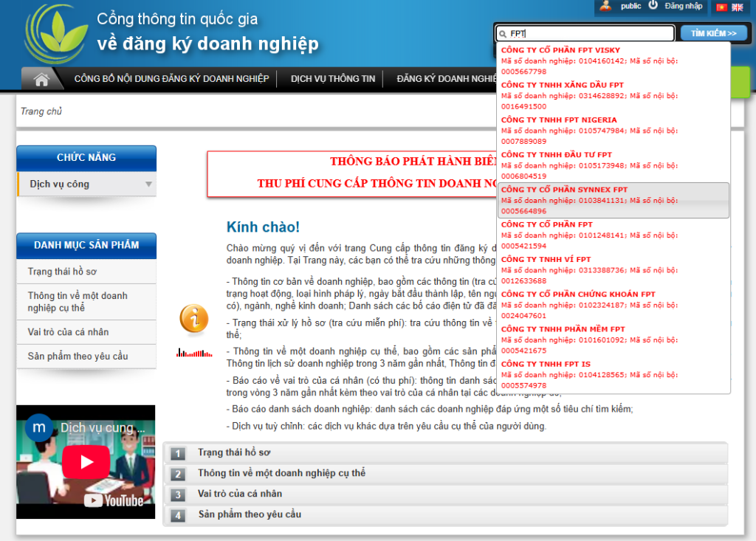756x541 pixels.
Task: Expand accordion row Trạng thái hồ sơ
Action: click(x=446, y=453)
